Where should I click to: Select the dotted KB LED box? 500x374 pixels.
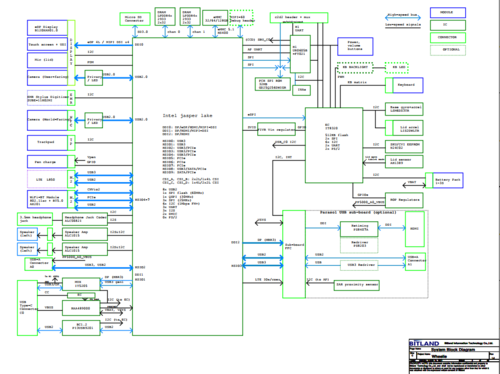click(396, 68)
